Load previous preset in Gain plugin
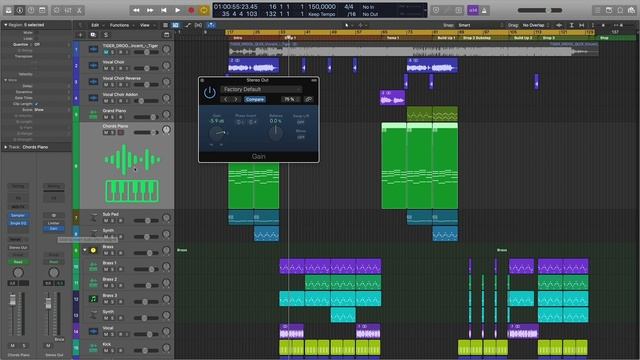This screenshot has width=640, height=360. pyautogui.click(x=226, y=99)
